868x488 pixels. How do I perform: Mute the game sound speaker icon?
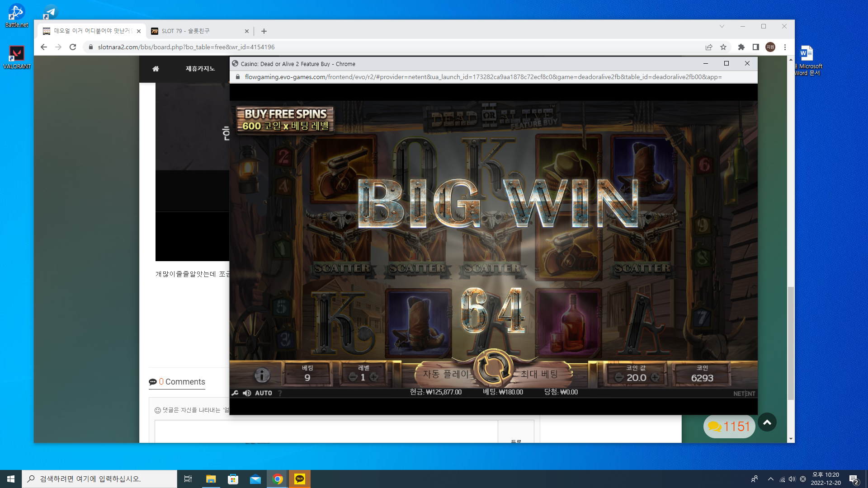pos(247,393)
